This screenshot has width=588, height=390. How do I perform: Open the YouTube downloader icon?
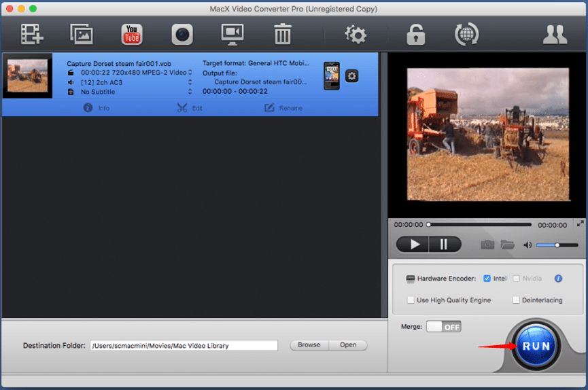[x=132, y=35]
